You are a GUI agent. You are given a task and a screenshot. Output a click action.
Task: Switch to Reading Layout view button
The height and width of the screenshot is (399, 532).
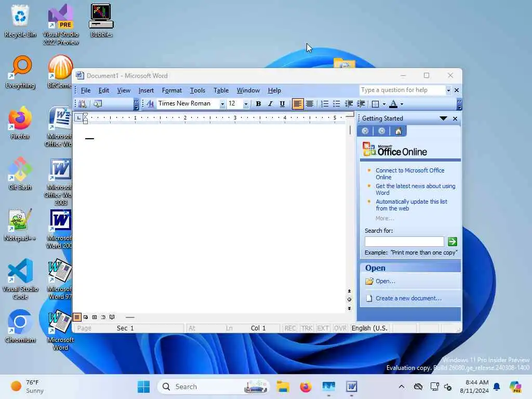pos(112,317)
